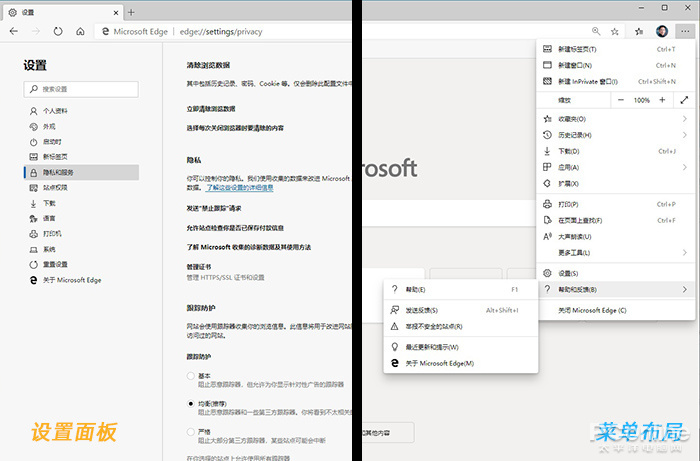The width and height of the screenshot is (700, 461).
Task: Open 语言 language settings
Action: pos(81,219)
